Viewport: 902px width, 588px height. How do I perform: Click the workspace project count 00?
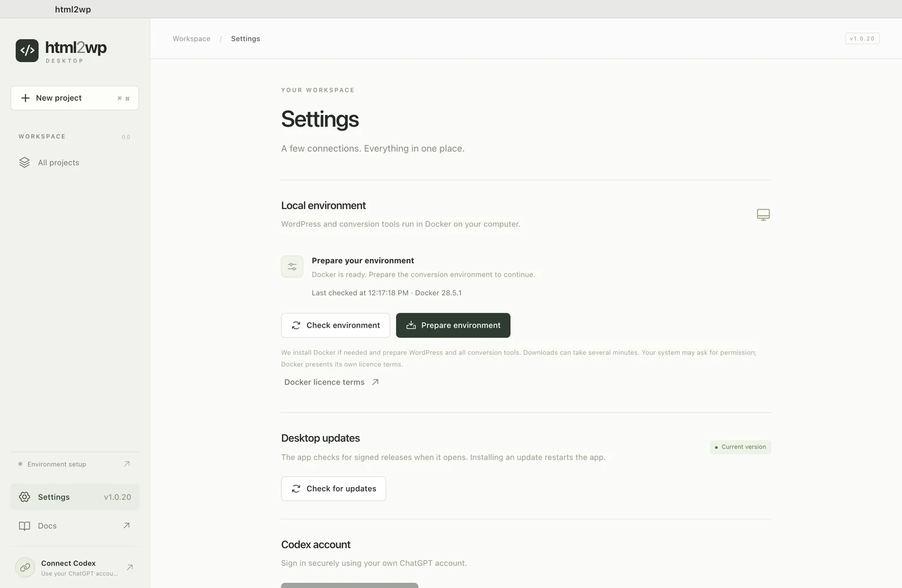126,137
